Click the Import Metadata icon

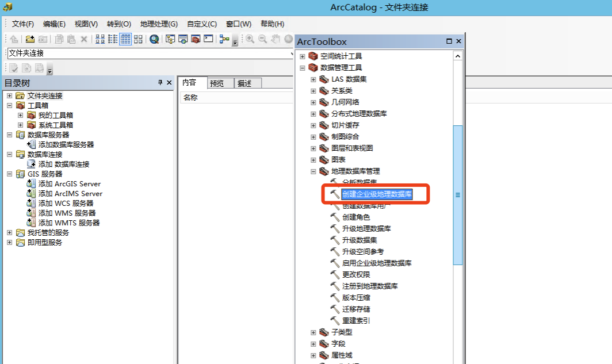pos(40,68)
